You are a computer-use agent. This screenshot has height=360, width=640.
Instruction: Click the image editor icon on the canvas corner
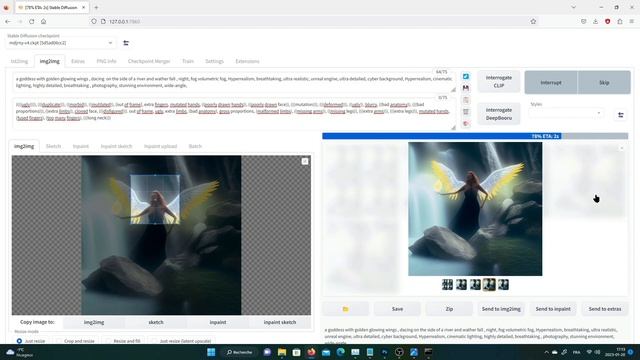[305, 162]
